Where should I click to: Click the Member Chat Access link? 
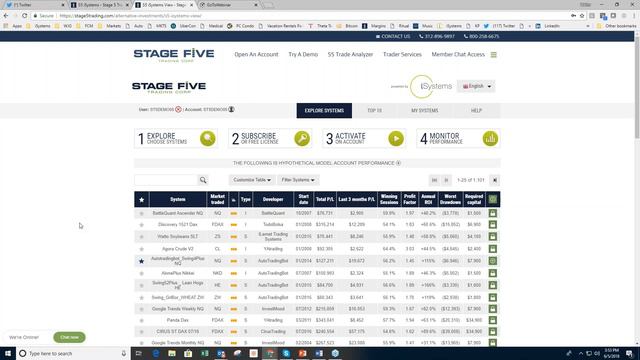(x=458, y=55)
